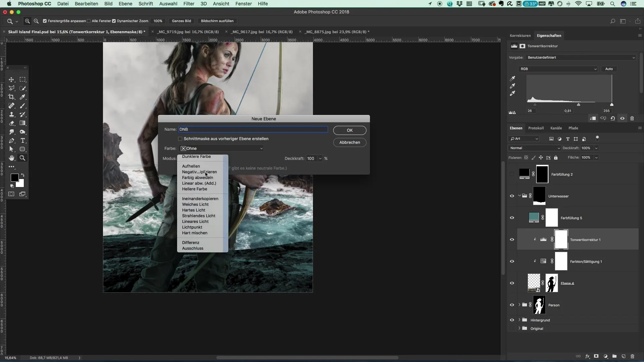Screen dimensions: 644x362
Task: Open layer styles fx menu
Action: tap(587, 356)
